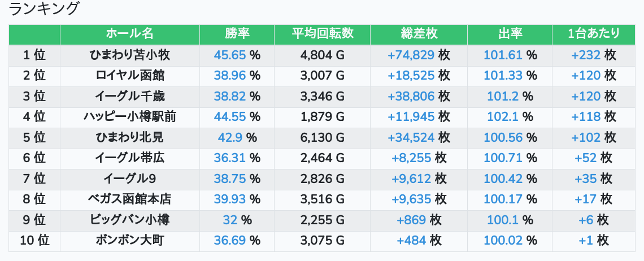This screenshot has height=261, width=644.
Task: Click the +74,829 total difference value
Action: click(411, 55)
